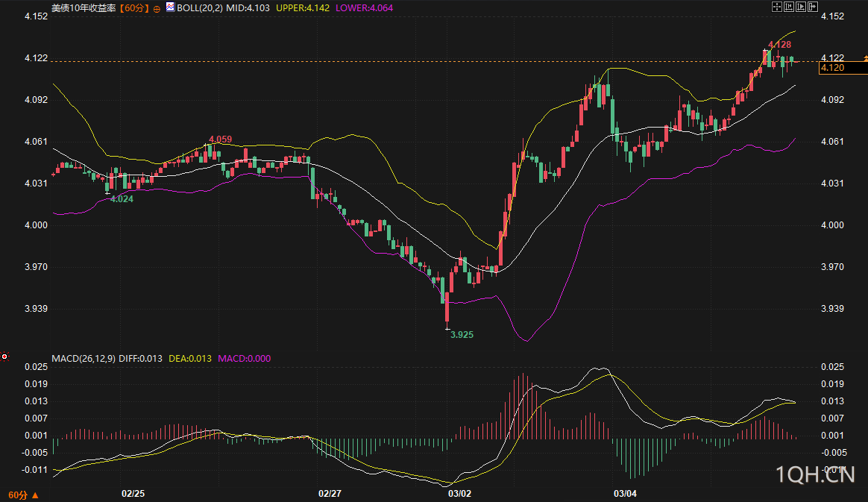Click the 3.925 low price label

[462, 335]
